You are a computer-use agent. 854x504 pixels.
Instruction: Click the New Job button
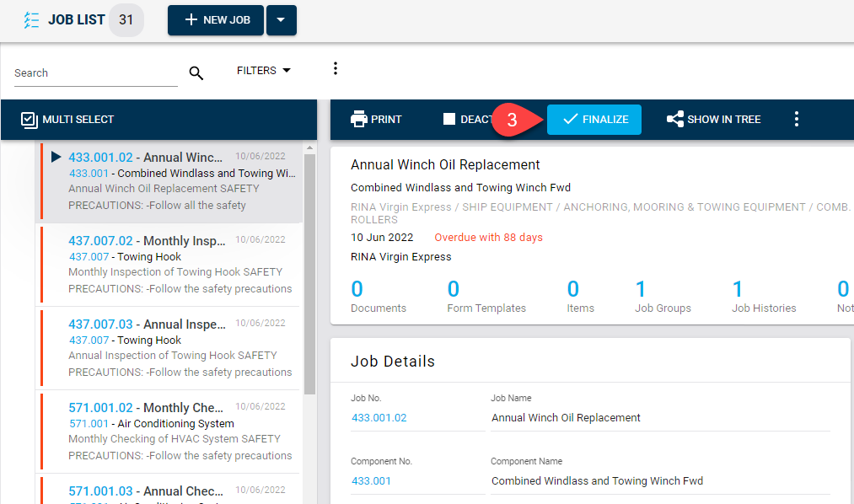point(216,20)
